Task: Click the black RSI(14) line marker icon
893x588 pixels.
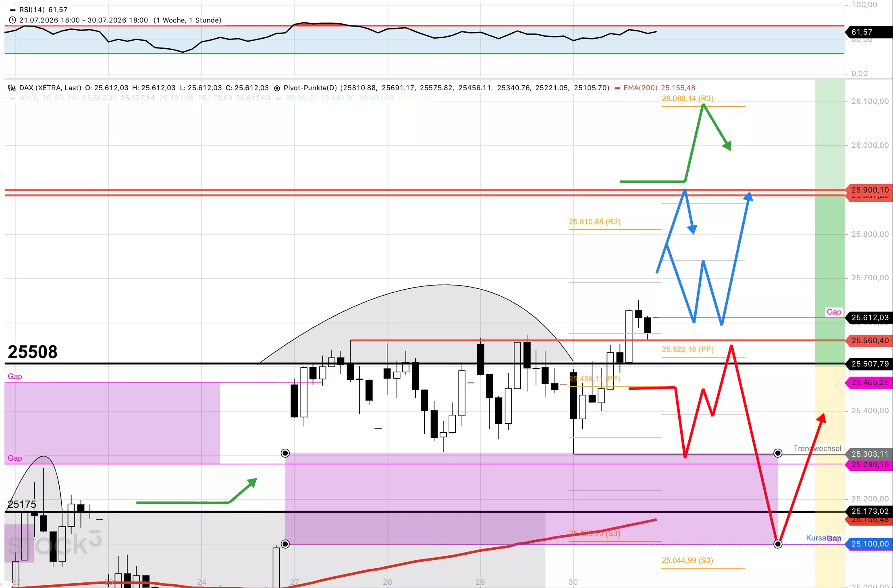Action: pos(13,10)
